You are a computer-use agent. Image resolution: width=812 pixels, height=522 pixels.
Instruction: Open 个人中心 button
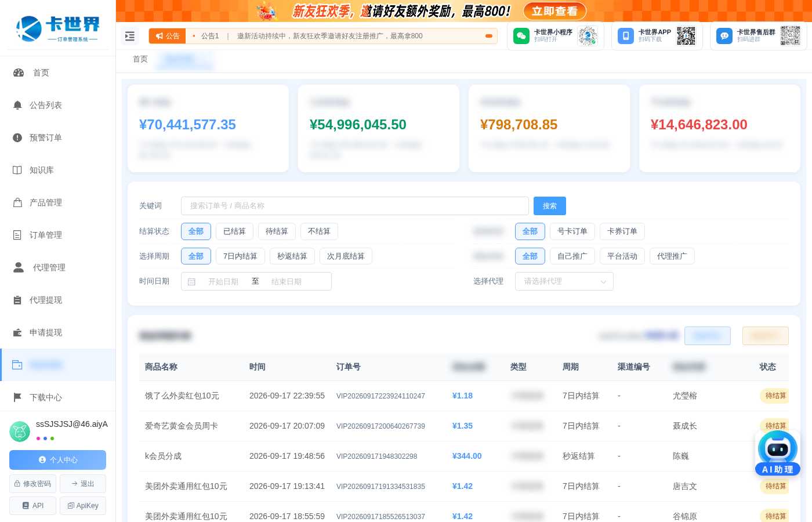[57, 460]
